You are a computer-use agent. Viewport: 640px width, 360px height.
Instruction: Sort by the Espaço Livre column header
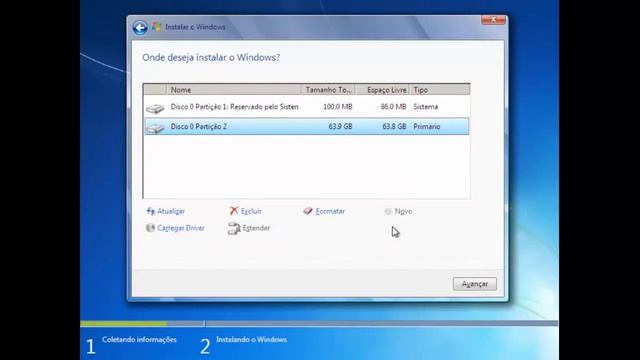tap(382, 89)
